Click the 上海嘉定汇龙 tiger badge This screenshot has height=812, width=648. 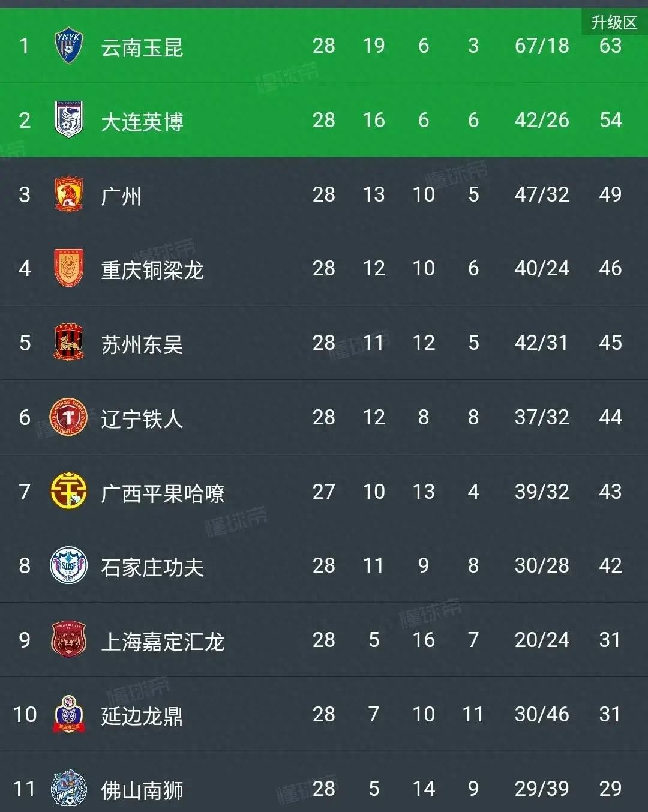68,640
